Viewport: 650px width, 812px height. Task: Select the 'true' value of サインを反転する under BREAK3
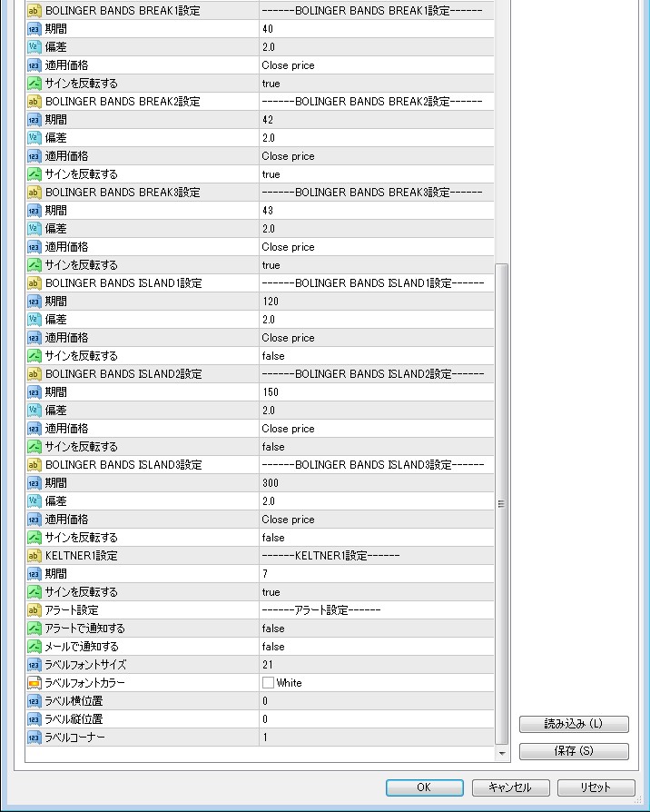pos(271,265)
